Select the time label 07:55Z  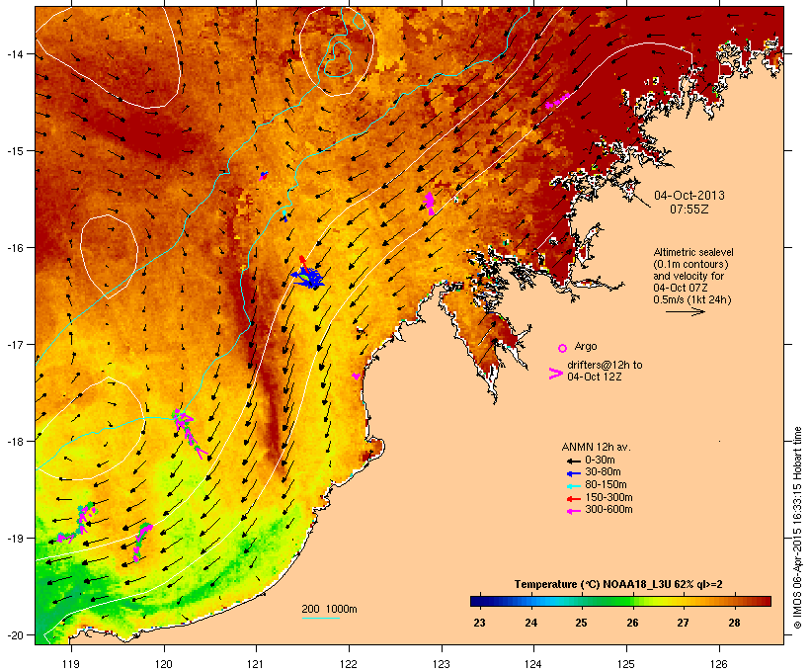[x=689, y=210]
